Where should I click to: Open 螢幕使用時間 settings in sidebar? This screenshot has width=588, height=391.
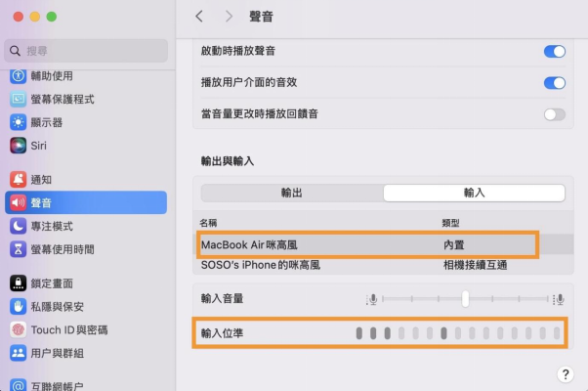(63, 249)
